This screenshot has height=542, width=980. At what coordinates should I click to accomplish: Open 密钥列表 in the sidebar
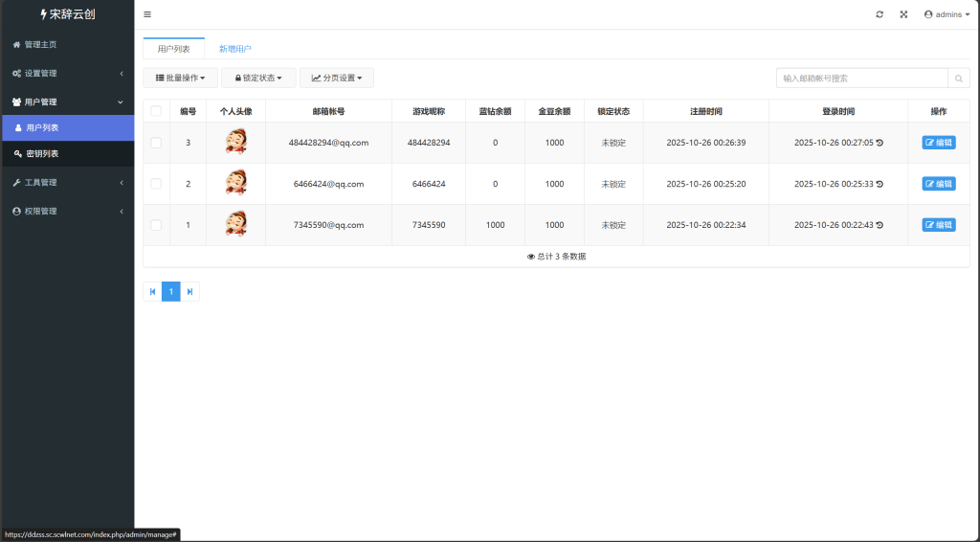68,154
